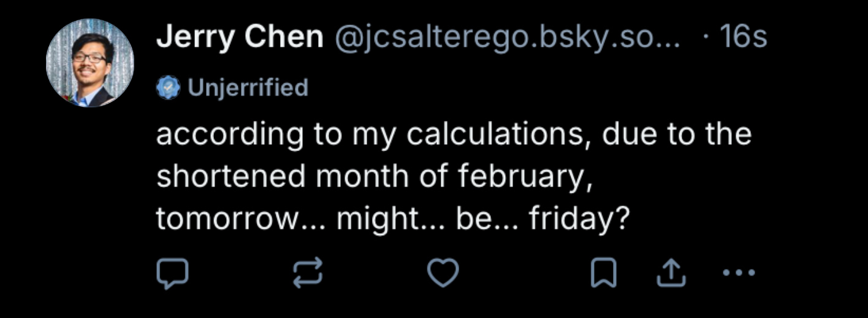Save the post with the bookmark icon
Viewport: 868px width, 318px height.
point(603,274)
